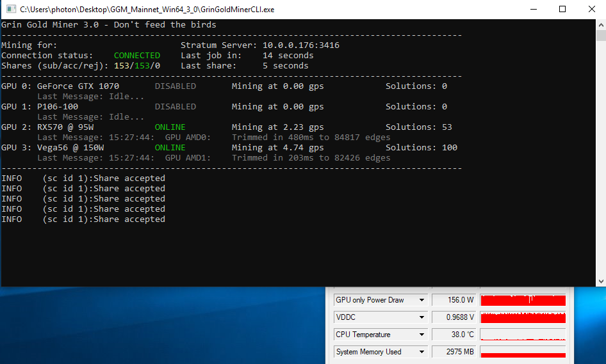
Task: Maximize the GrinGoldMinerCLI console window
Action: (x=562, y=9)
